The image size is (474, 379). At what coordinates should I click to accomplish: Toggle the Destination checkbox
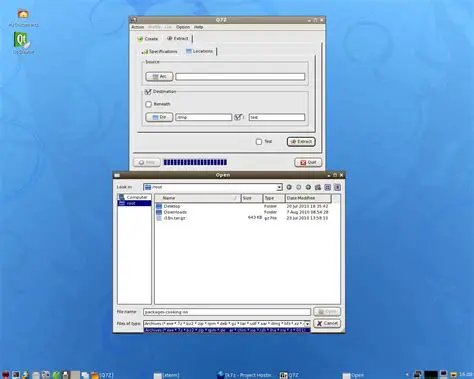tap(148, 91)
